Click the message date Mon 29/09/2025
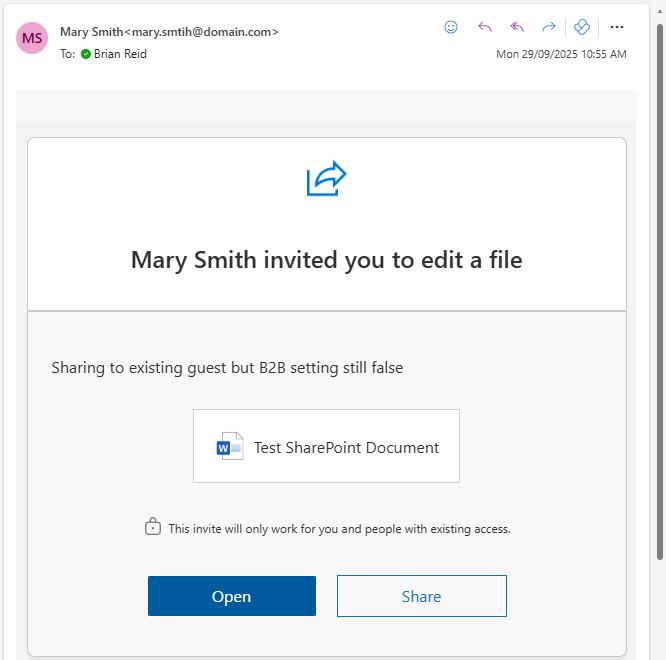The height and width of the screenshot is (660, 666). tap(561, 54)
